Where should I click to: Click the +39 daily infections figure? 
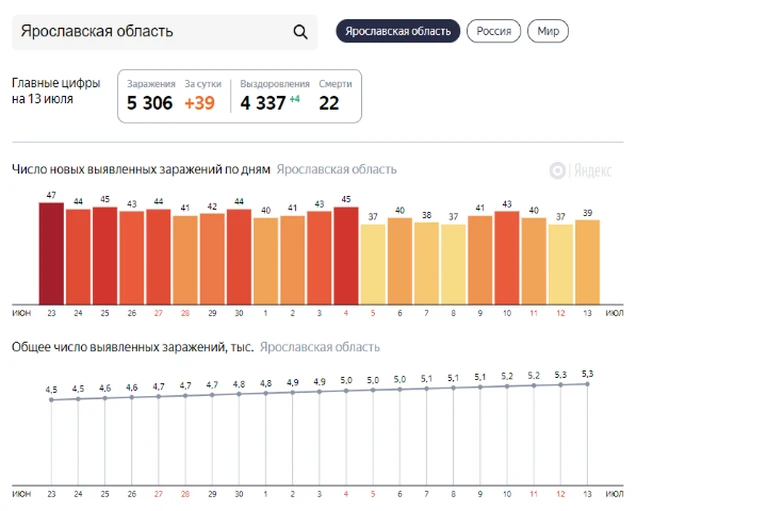[x=200, y=103]
